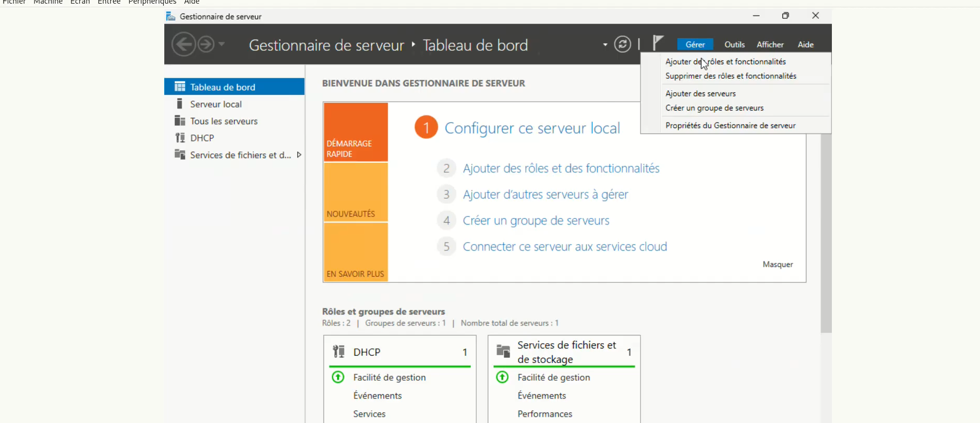
Task: Expand Services de fichiers sidebar arrow
Action: pos(299,155)
